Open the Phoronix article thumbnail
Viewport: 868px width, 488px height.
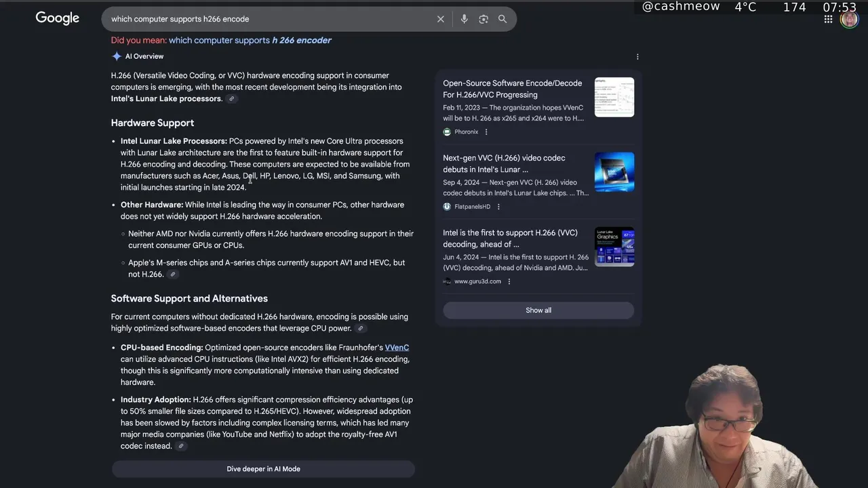pos(614,97)
